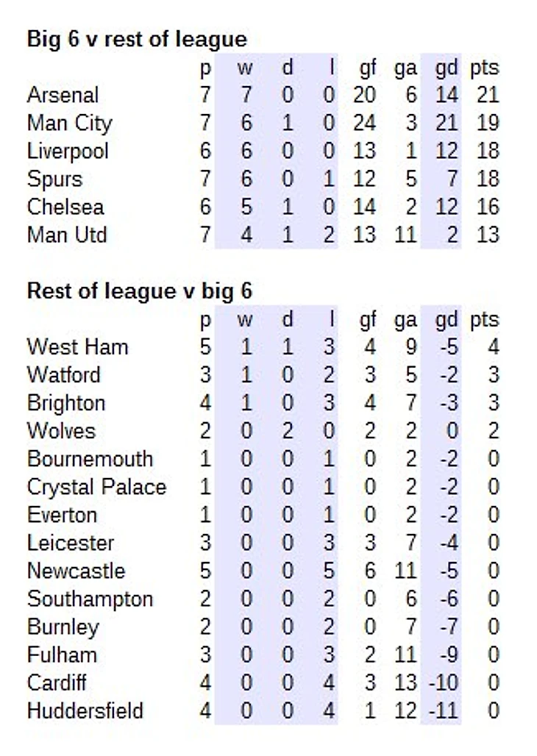Select the Huddersfield row label
The width and height of the screenshot is (537, 756).
(x=85, y=711)
